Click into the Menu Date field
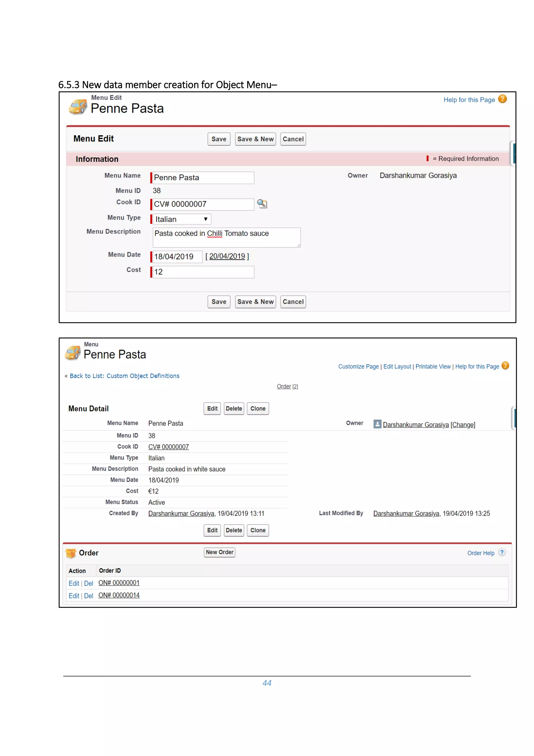The width and height of the screenshot is (534, 756). pos(177,257)
